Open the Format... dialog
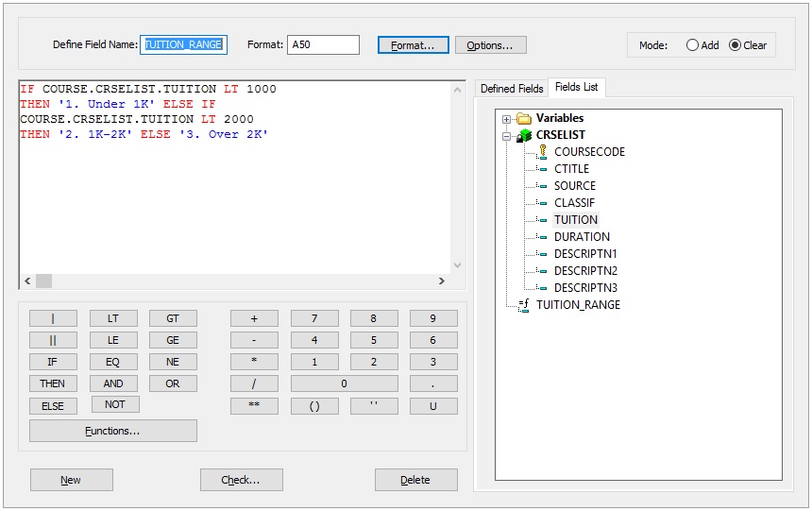The width and height of the screenshot is (812, 511). pos(413,45)
